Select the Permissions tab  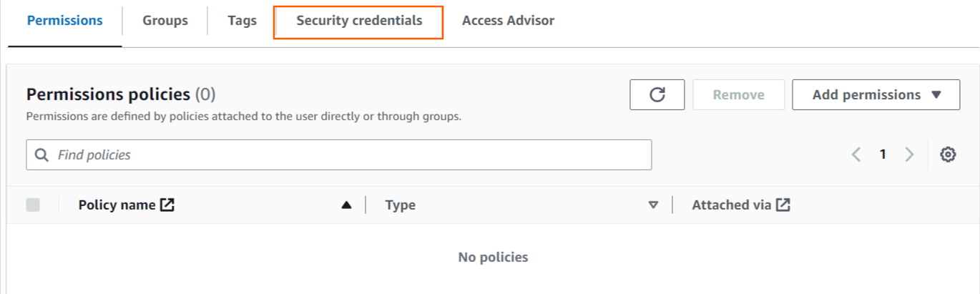[65, 21]
